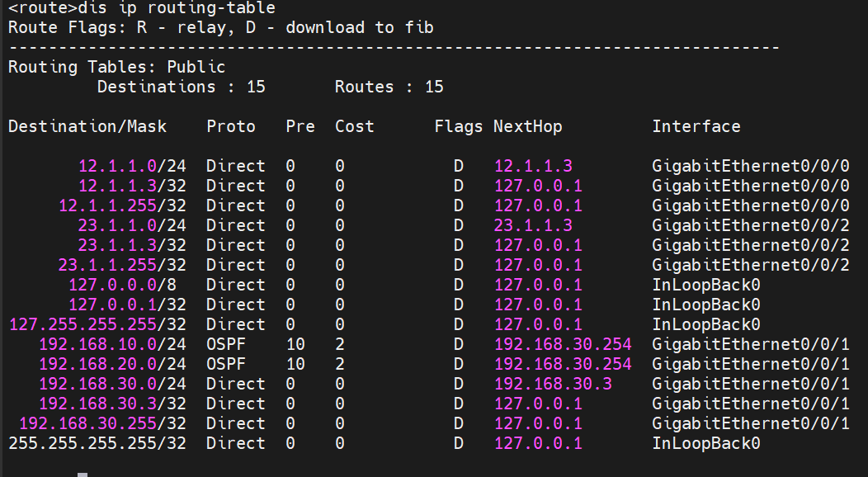Click the 127.255.255.255/32 destination entry
This screenshot has width=868, height=477.
point(97,324)
